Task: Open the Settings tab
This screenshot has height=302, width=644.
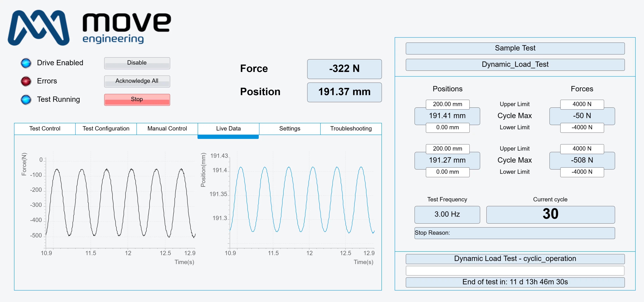Action: click(290, 129)
